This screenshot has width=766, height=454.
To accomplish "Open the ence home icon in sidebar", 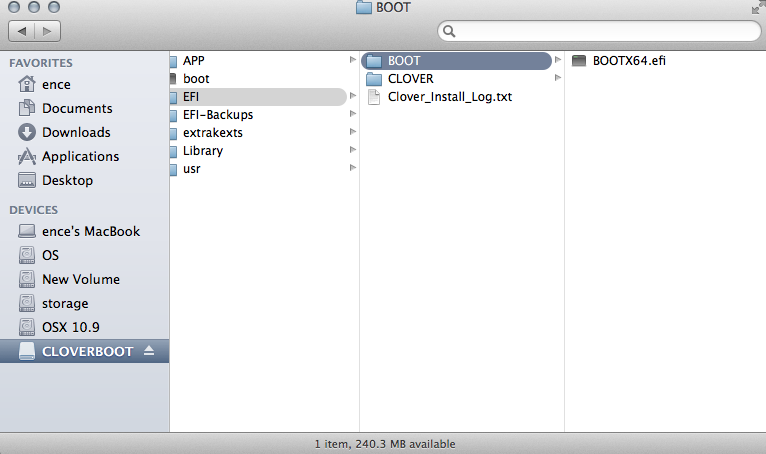I will coord(27,84).
